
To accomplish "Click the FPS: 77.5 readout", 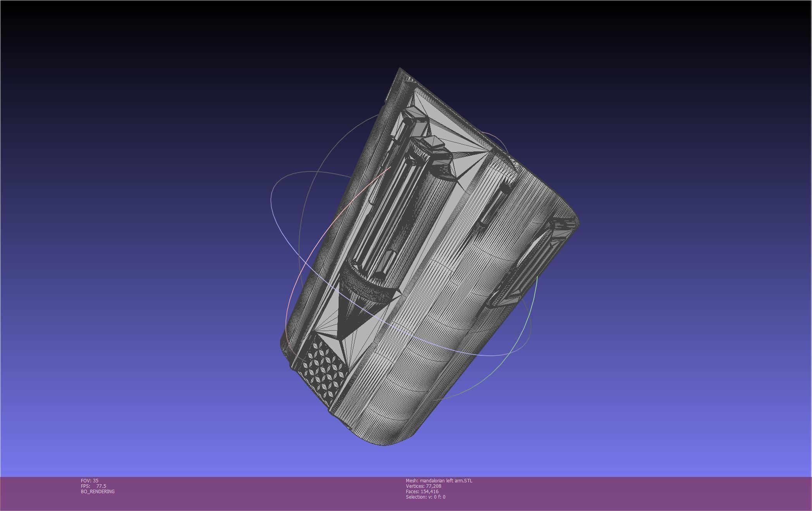I will 93,486.
